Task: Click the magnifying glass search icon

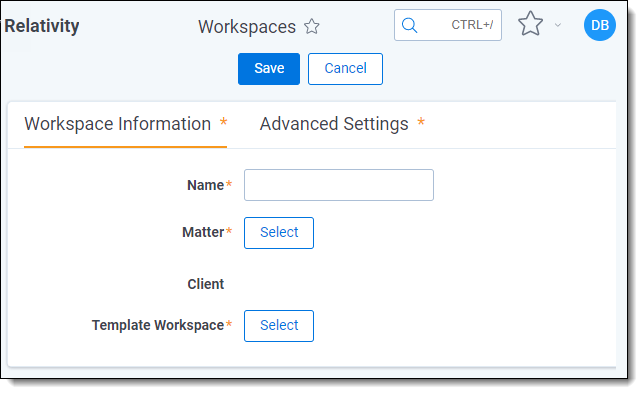Action: tap(409, 25)
